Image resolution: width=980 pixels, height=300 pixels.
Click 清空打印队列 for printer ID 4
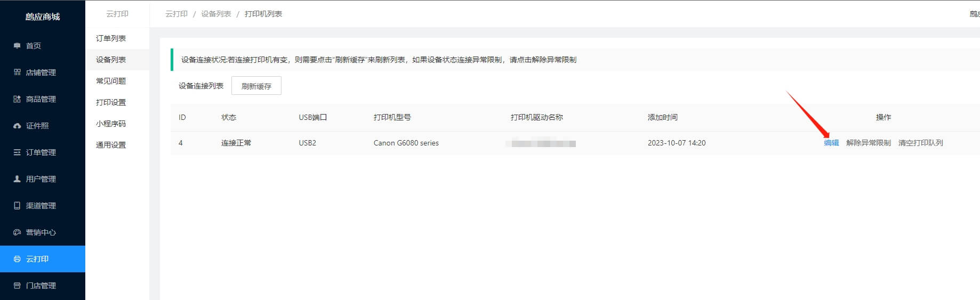coord(921,143)
